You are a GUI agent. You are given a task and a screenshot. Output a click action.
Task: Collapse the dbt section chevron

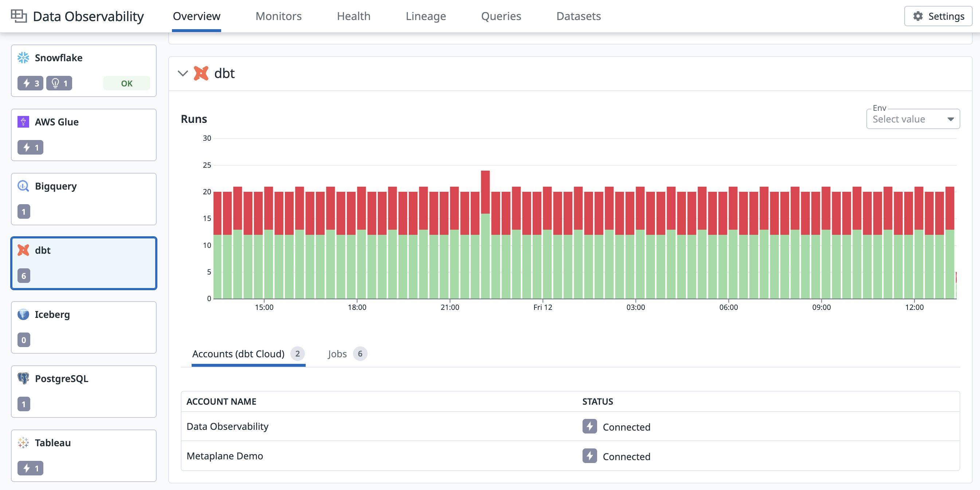click(x=183, y=73)
